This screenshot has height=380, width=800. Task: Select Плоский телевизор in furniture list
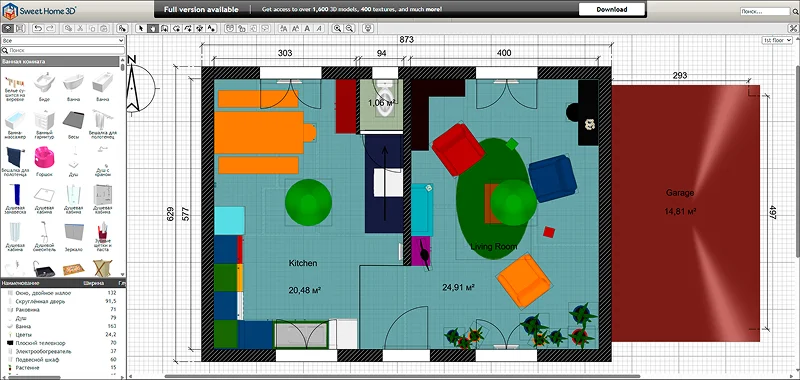[34, 343]
